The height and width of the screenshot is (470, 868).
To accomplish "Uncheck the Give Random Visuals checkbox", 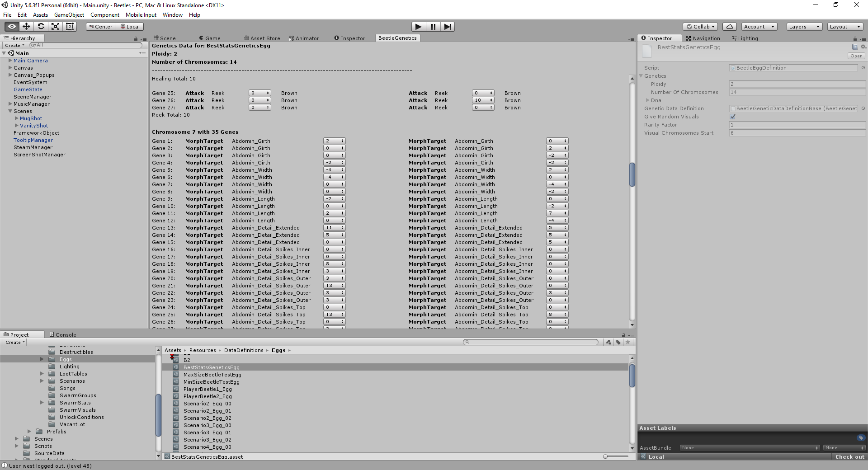I will (x=732, y=117).
